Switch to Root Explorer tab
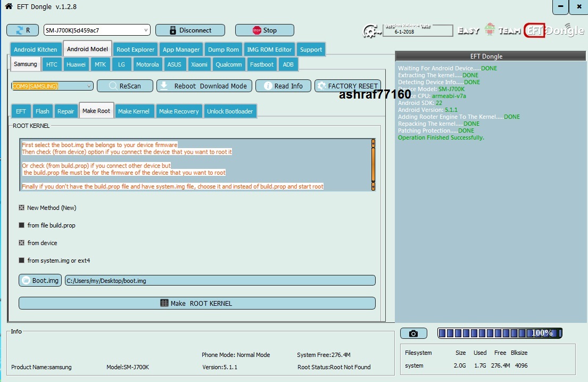Viewport: 588px width, 382px height. [x=135, y=49]
